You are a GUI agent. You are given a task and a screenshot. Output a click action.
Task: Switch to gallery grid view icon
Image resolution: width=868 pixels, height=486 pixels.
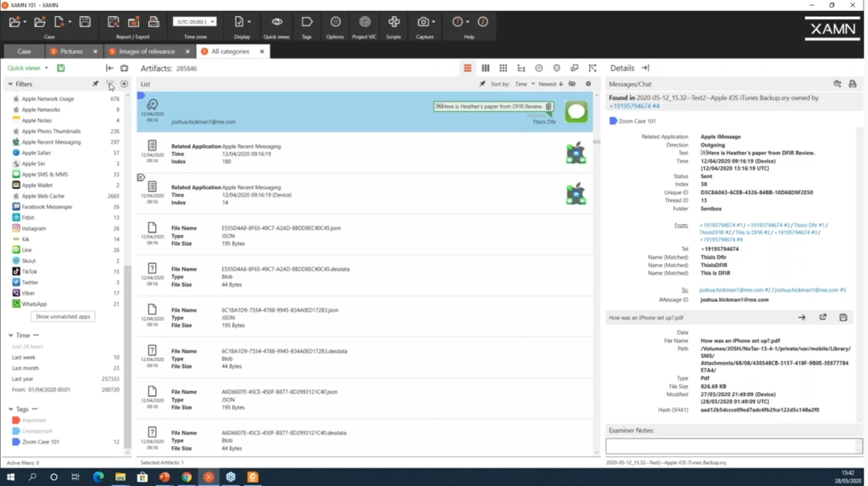[x=504, y=68]
